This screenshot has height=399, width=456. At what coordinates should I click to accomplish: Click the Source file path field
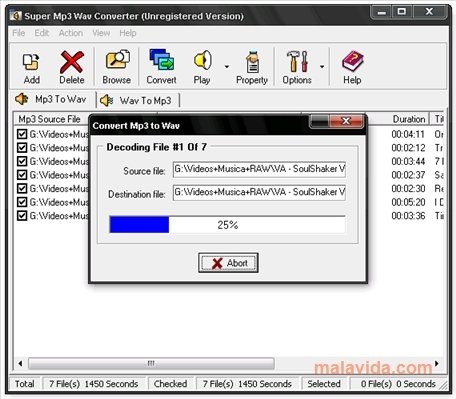(x=259, y=169)
